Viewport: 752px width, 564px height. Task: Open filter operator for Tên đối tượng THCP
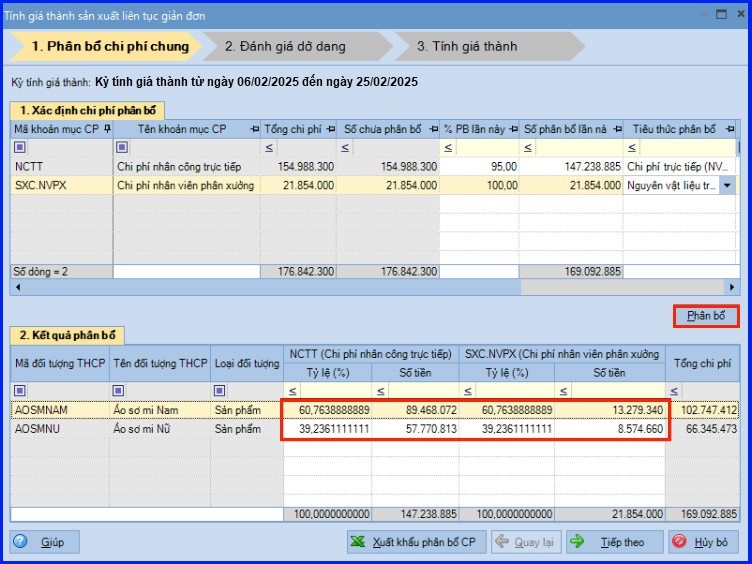click(119, 390)
